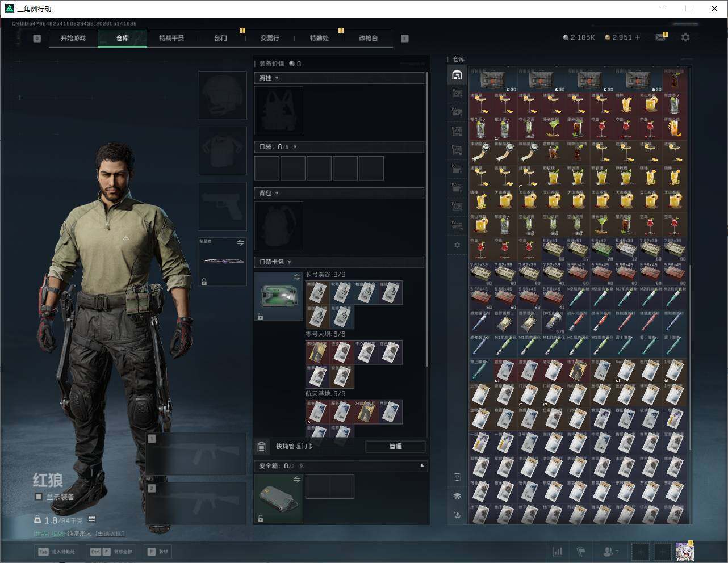Toggle the pin icon on 安全箱 header
This screenshot has height=563, width=728.
tap(422, 466)
